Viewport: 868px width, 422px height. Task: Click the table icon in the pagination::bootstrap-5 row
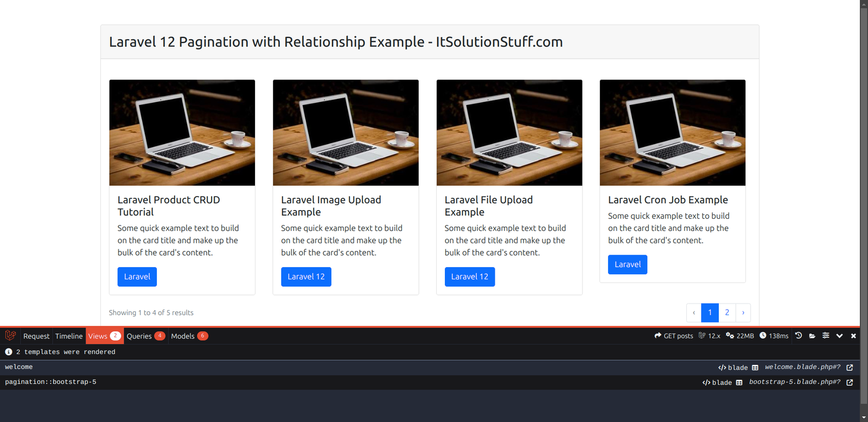(x=739, y=382)
